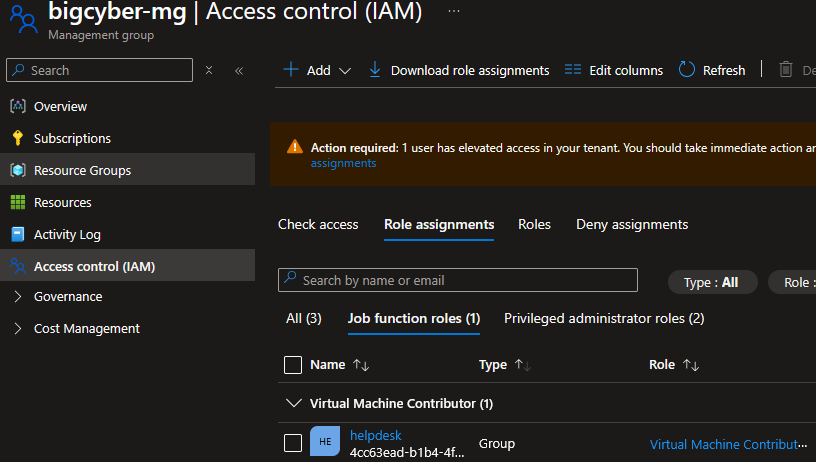Open Privileged administrator roles tab
816x462 pixels.
click(604, 318)
